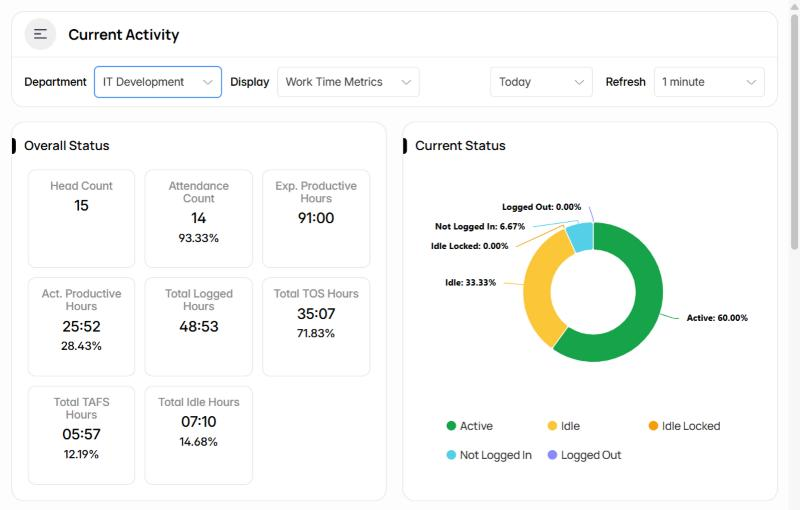Open the hamburger menu icon
Screen dimensions: 800x510
coord(40,34)
